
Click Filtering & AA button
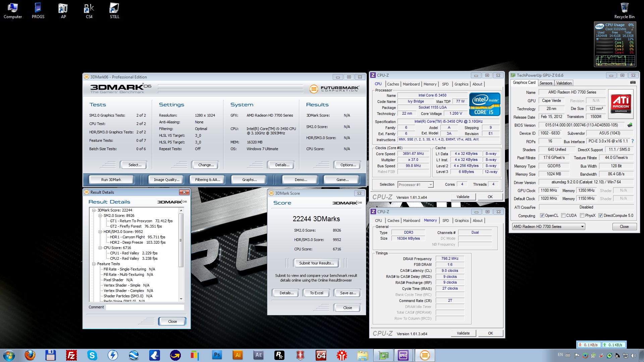[208, 180]
